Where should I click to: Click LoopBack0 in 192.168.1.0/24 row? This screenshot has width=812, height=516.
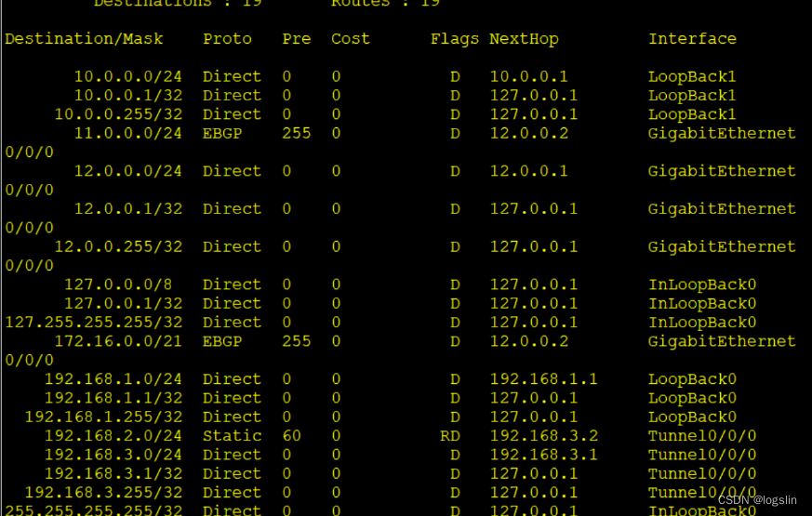[692, 379]
